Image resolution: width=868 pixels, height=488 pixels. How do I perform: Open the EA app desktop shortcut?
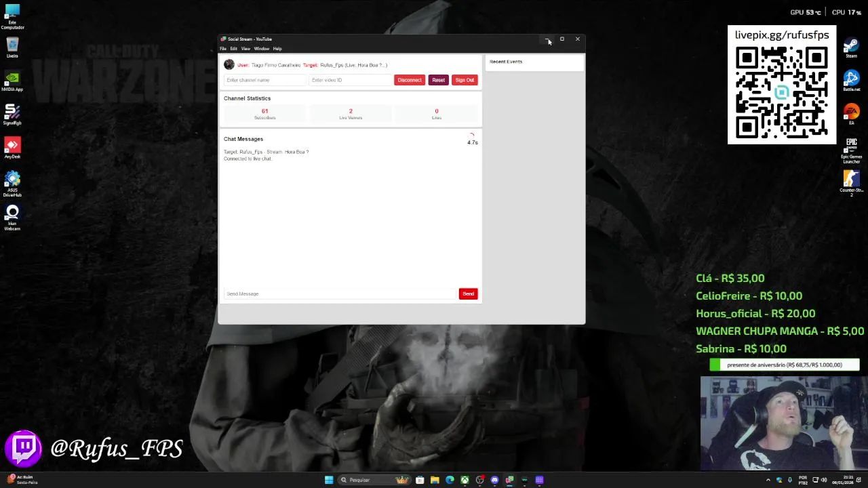pos(851,115)
